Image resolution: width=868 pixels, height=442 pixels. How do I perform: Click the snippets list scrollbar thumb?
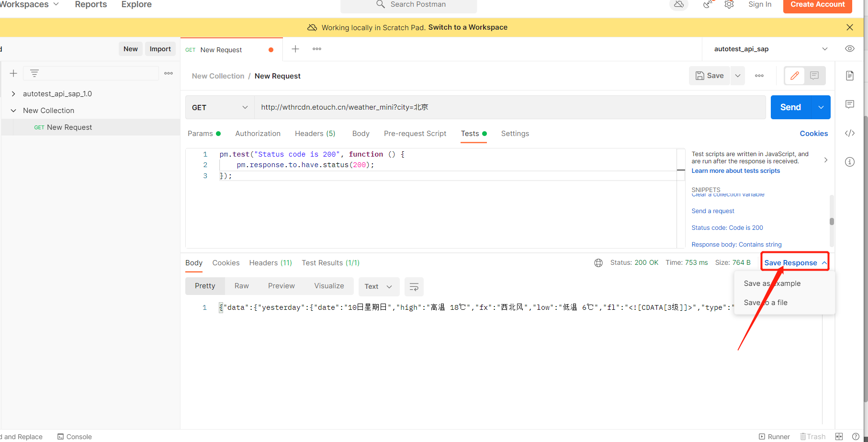tap(832, 221)
